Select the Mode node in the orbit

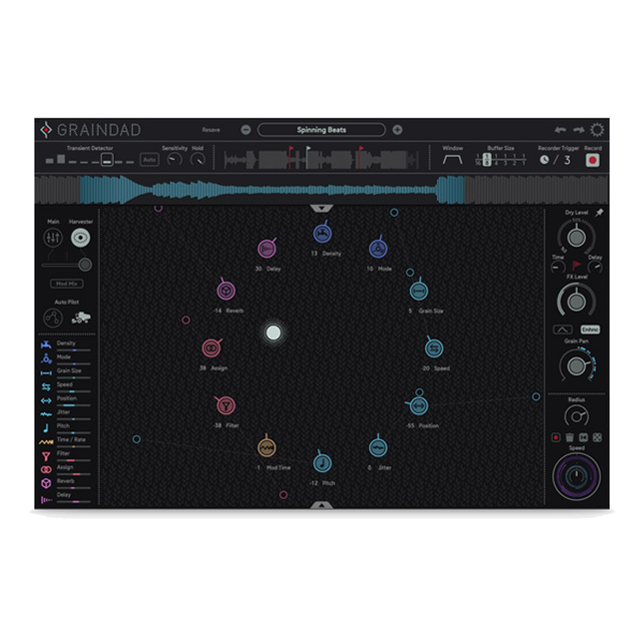378,248
